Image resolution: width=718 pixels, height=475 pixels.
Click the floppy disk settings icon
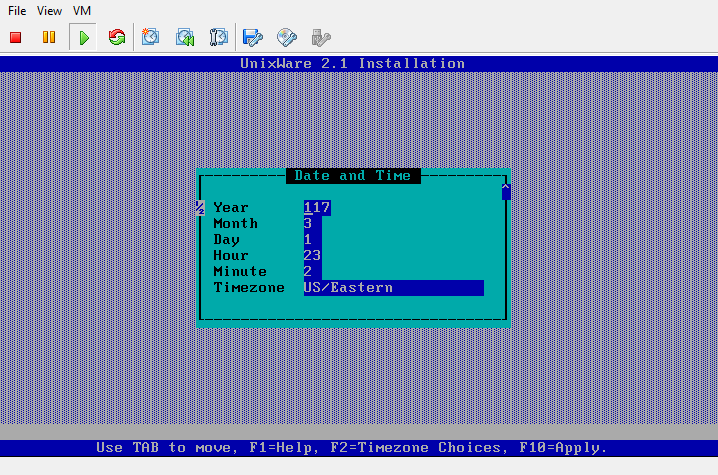253,38
